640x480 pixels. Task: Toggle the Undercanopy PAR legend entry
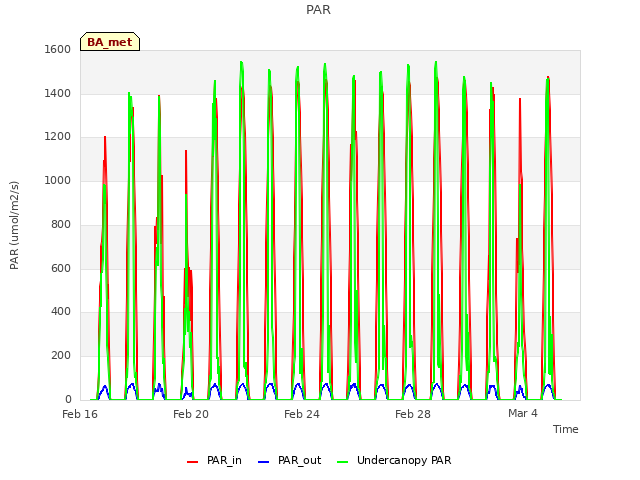[394, 460]
